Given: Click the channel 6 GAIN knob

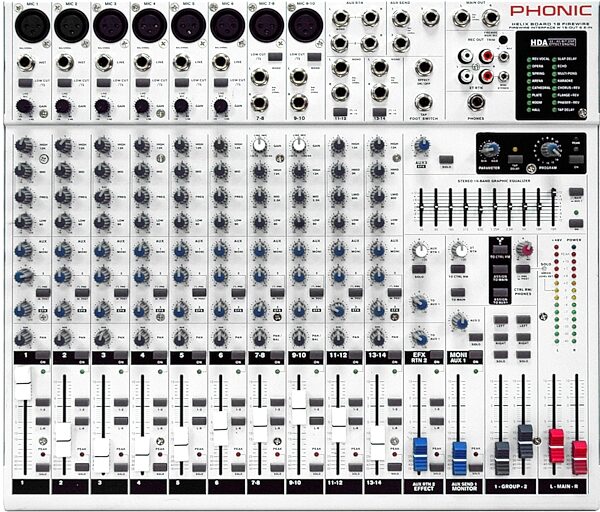Looking at the screenshot, I should (x=220, y=106).
